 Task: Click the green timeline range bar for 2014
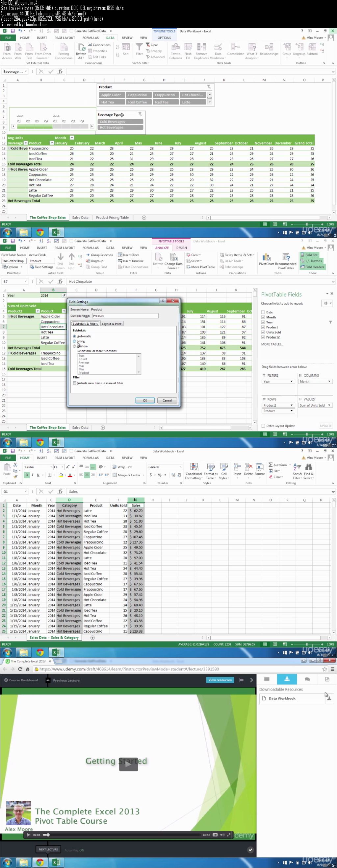[35, 126]
